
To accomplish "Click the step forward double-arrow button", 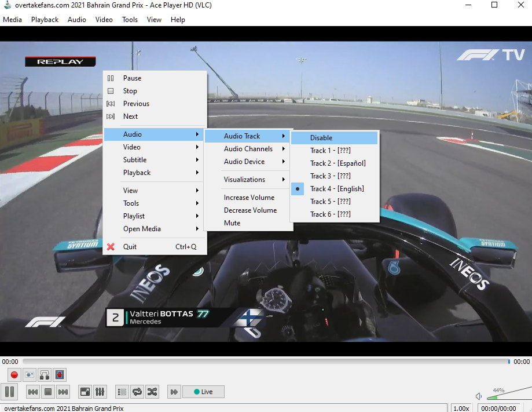I will pos(174,392).
